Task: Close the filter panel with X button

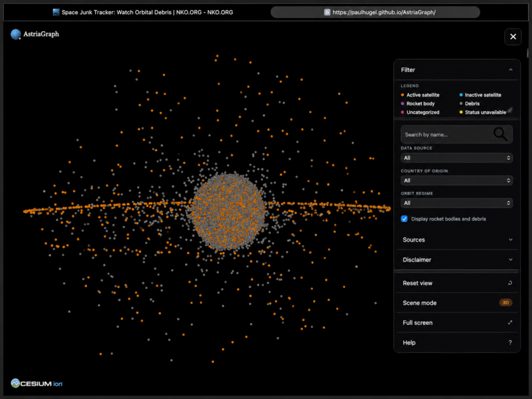Action: point(513,36)
